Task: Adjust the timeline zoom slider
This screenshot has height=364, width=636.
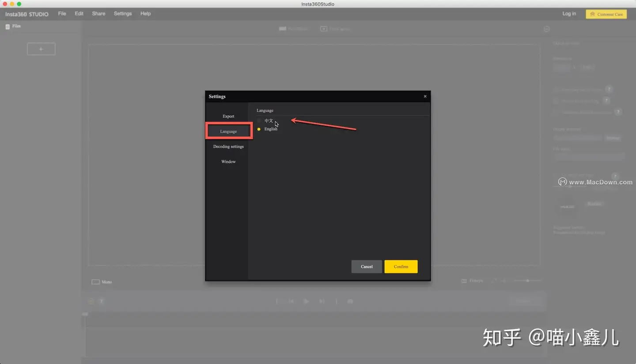Action: [x=527, y=281]
